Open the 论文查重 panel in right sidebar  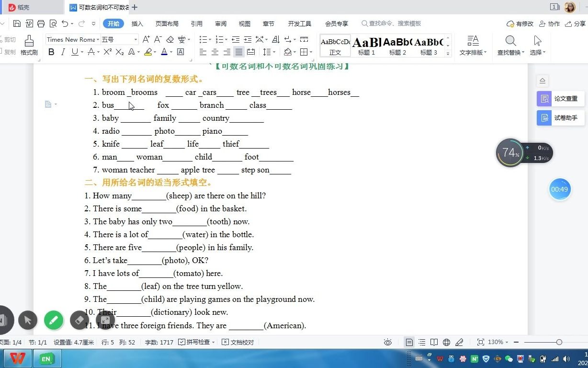pos(561,99)
